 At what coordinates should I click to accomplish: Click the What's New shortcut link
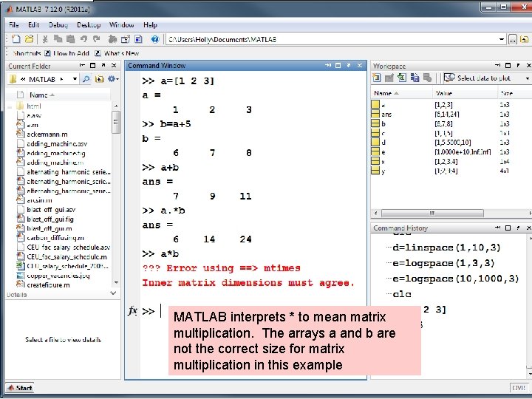pyautogui.click(x=117, y=53)
